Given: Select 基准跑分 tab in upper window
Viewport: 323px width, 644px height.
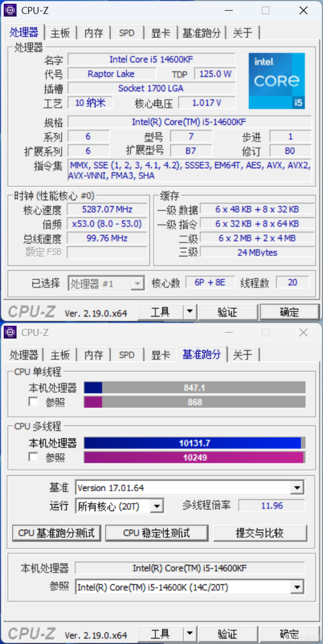Looking at the screenshot, I should coord(202,33).
